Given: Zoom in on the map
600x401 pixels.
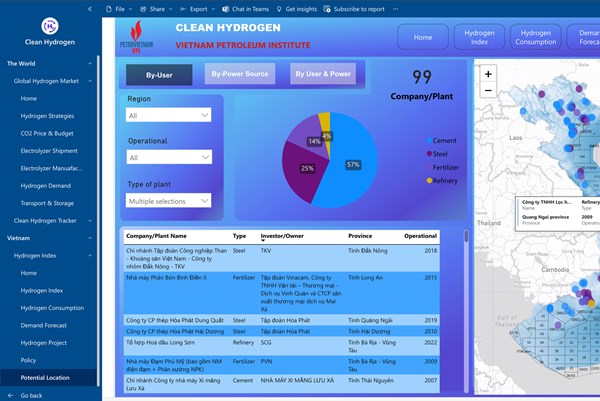Looking at the screenshot, I should click(488, 74).
